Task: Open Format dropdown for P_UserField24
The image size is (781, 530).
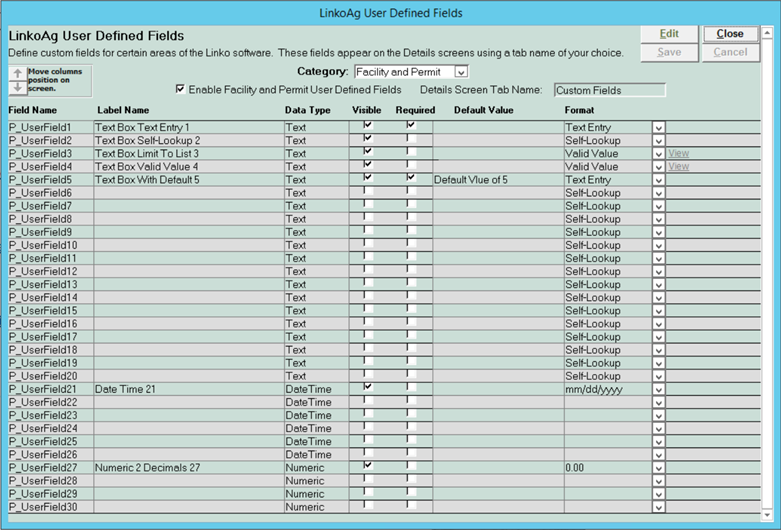Action: pos(658,429)
